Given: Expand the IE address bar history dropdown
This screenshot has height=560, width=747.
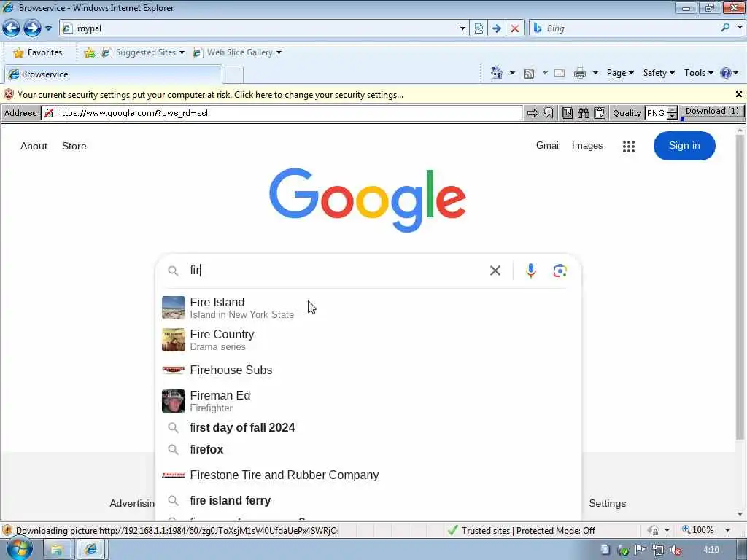Looking at the screenshot, I should (x=462, y=28).
